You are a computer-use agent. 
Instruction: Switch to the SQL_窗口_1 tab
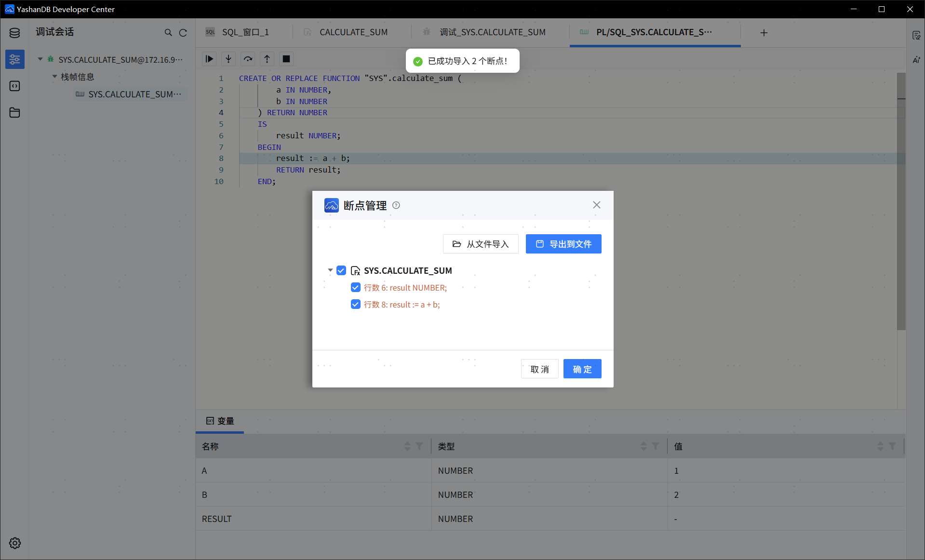(245, 32)
